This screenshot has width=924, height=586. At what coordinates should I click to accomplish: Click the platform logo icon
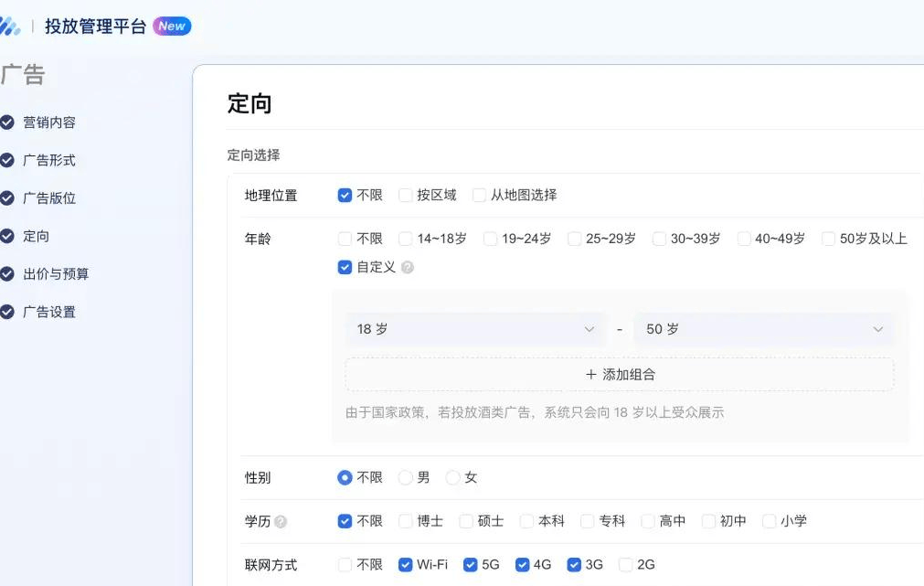[x=9, y=27]
